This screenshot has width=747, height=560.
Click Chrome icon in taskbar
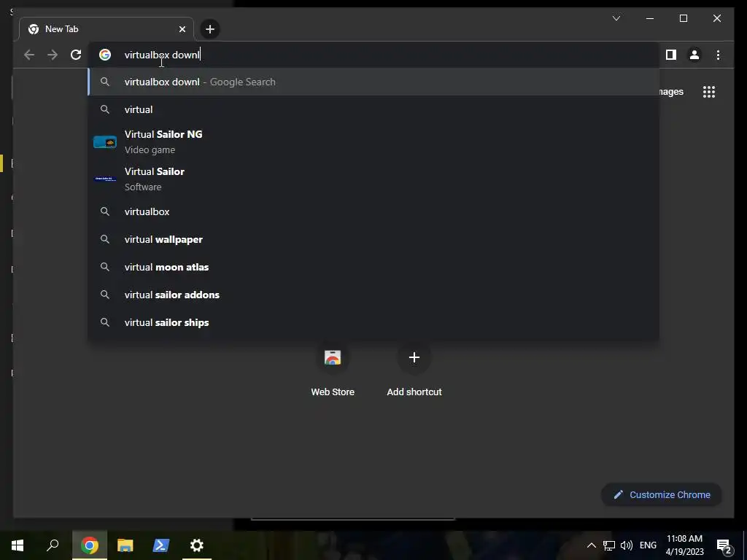[x=90, y=545]
